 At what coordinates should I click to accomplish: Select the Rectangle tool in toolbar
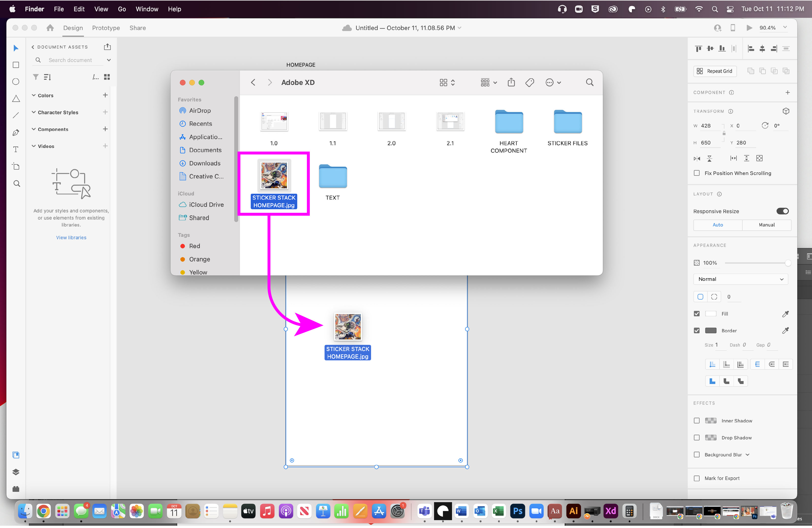tap(16, 65)
